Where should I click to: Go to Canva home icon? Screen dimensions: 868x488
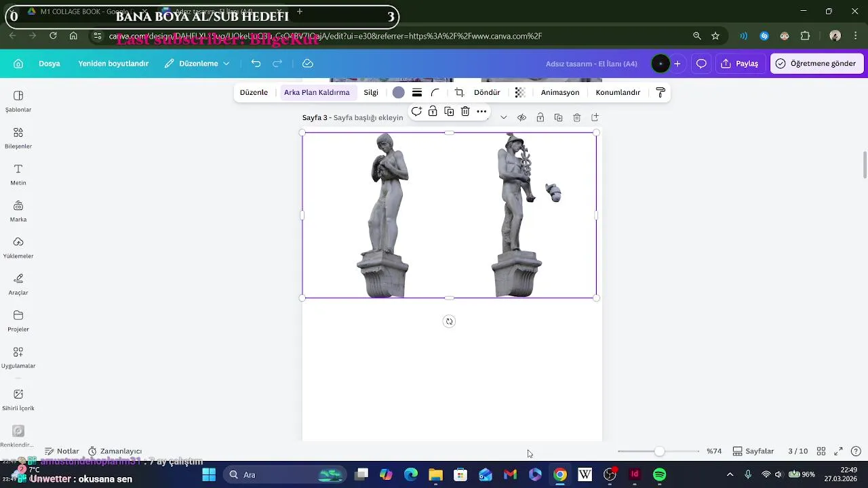point(18,64)
